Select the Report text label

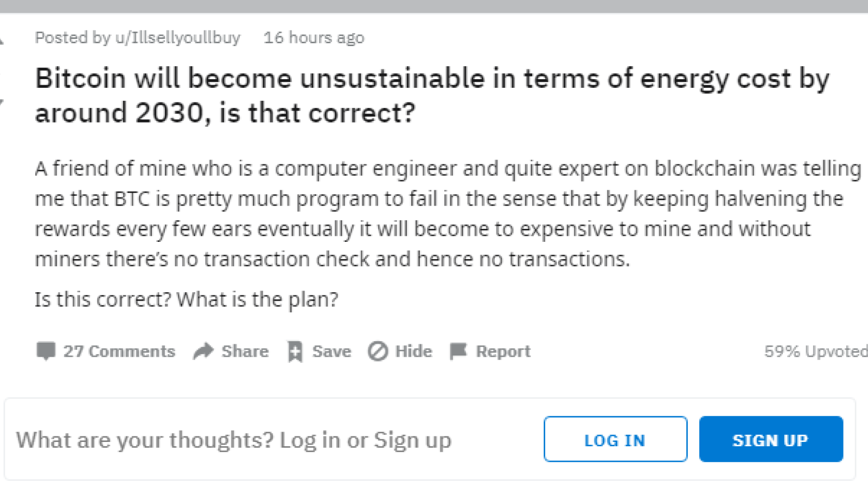tap(503, 351)
